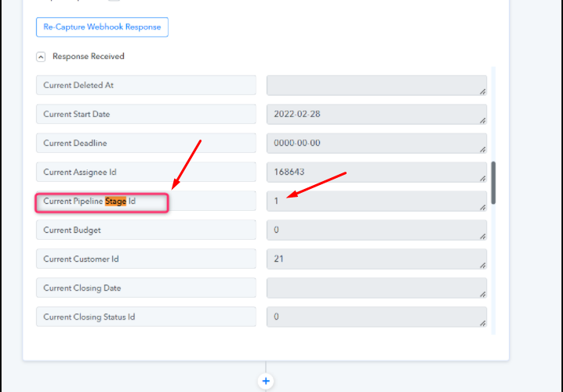
Task: Click the Current Budget value field
Action: [375, 230]
